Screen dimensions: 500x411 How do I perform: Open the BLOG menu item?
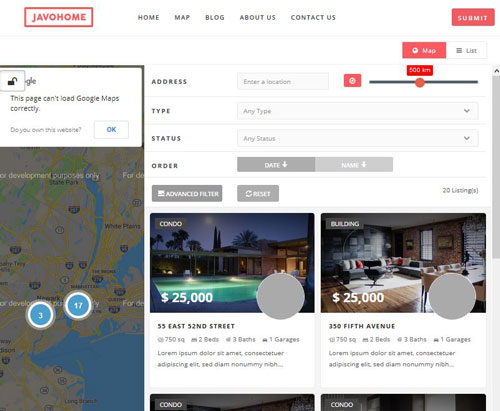pos(215,18)
